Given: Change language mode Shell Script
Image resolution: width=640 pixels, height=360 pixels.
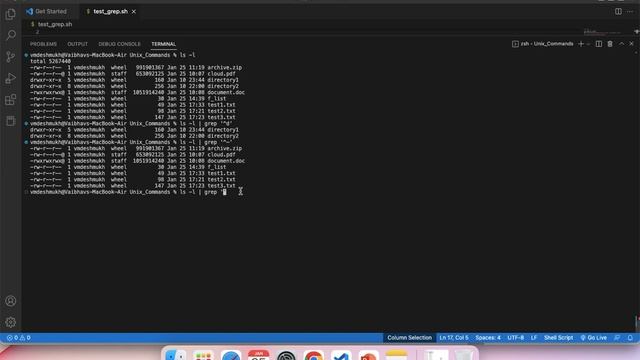Looking at the screenshot, I should pyautogui.click(x=558, y=338).
